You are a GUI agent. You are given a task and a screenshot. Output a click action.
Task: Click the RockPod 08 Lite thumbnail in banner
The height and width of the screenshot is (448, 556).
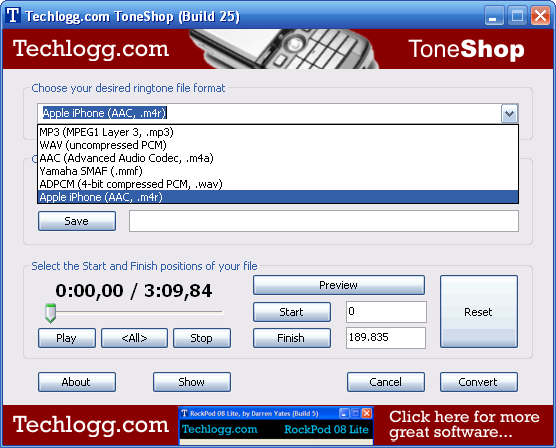276,426
